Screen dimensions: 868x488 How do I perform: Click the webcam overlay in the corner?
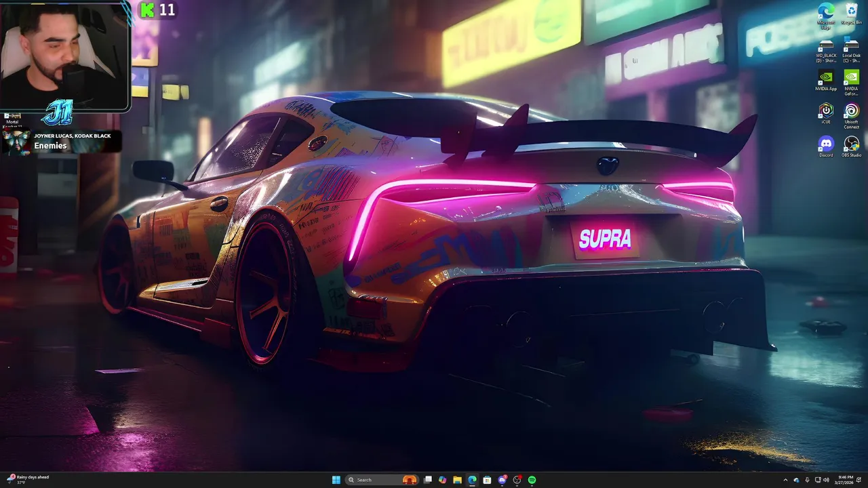click(64, 56)
